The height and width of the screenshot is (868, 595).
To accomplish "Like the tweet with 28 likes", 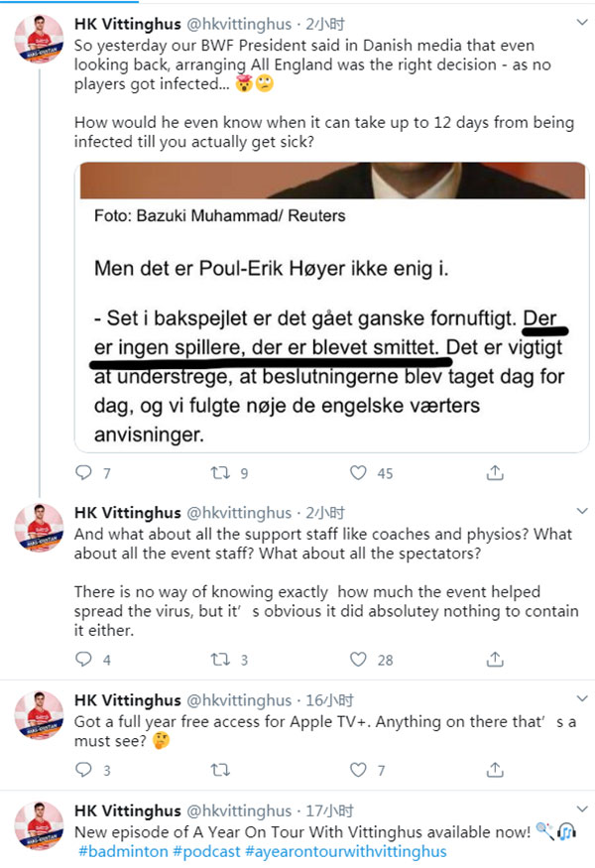I will coord(359,659).
